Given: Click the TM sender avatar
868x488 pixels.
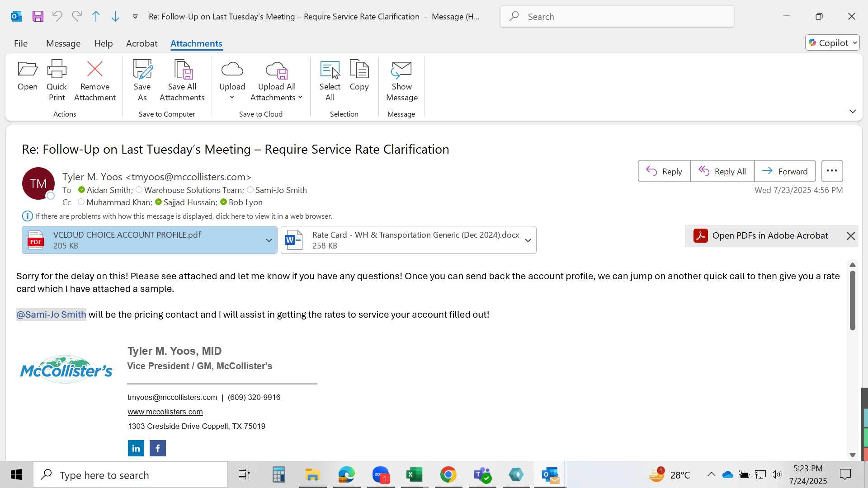Looking at the screenshot, I should click(x=38, y=183).
